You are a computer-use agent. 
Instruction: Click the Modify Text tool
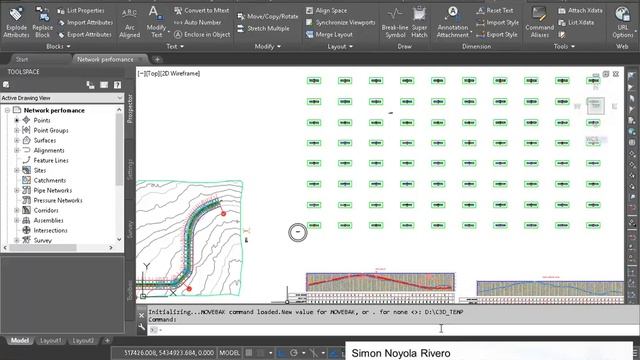(156, 22)
